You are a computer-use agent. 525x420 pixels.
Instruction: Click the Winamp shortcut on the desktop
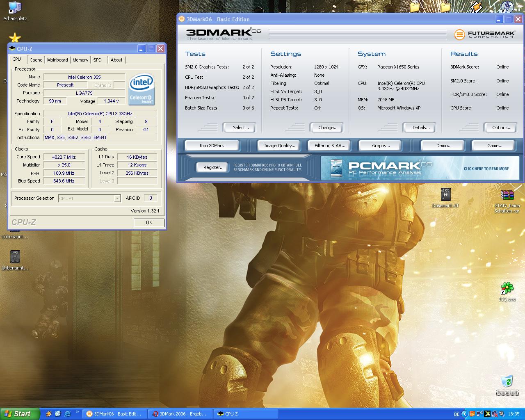476,7
